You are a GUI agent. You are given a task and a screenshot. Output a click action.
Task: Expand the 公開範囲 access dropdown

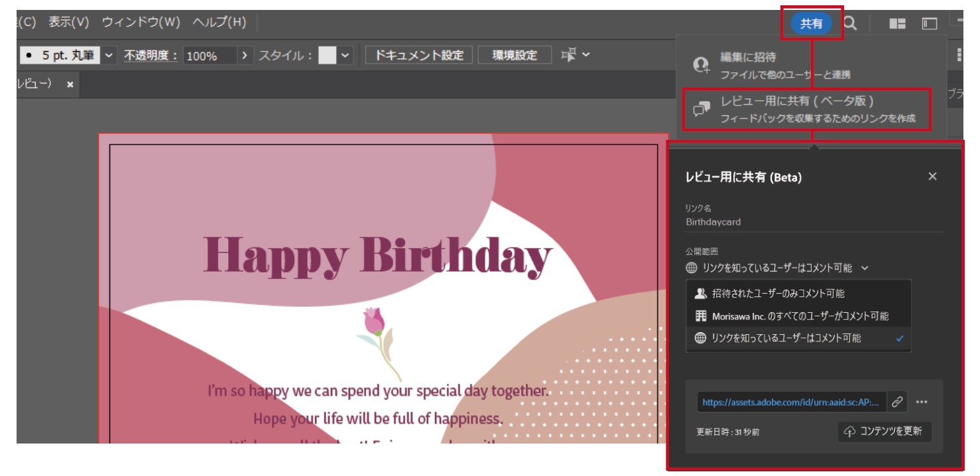[x=777, y=268]
